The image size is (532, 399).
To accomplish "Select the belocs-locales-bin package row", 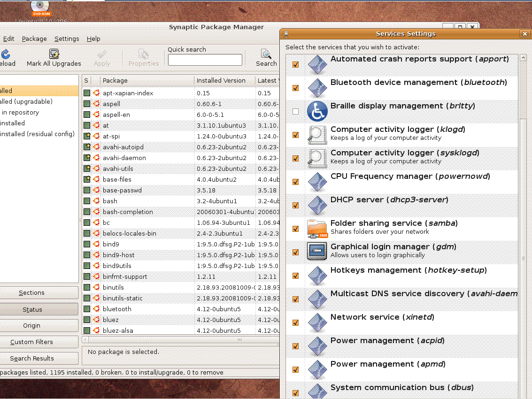I will click(x=181, y=233).
